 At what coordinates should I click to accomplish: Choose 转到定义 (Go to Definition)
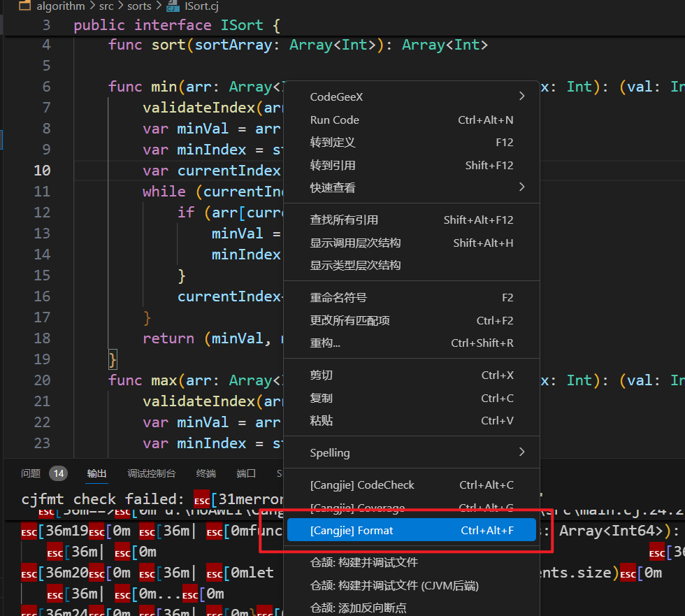coord(412,143)
